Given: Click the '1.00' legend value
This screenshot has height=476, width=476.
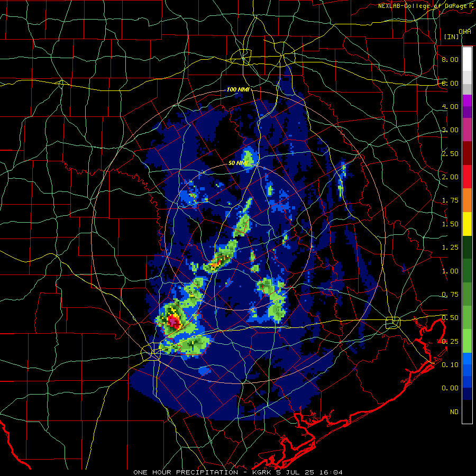Looking at the screenshot, I should pos(450,271).
